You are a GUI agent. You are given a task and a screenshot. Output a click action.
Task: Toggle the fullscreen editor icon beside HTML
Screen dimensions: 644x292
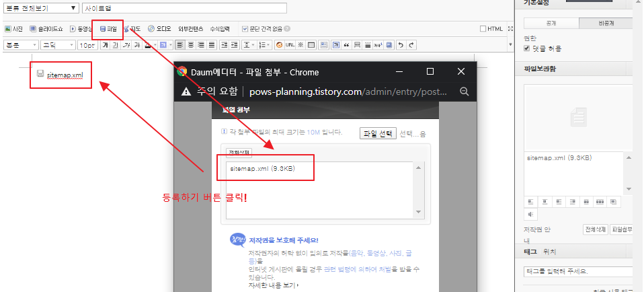[x=510, y=29]
